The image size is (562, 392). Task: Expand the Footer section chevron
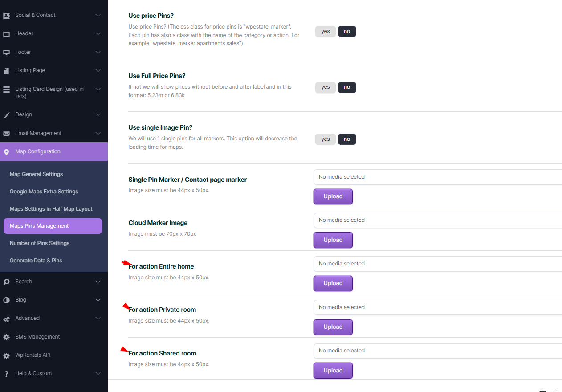point(98,52)
